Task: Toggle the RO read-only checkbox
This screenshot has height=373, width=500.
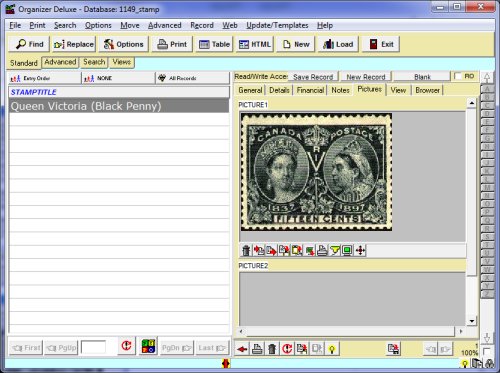Action: click(x=458, y=76)
